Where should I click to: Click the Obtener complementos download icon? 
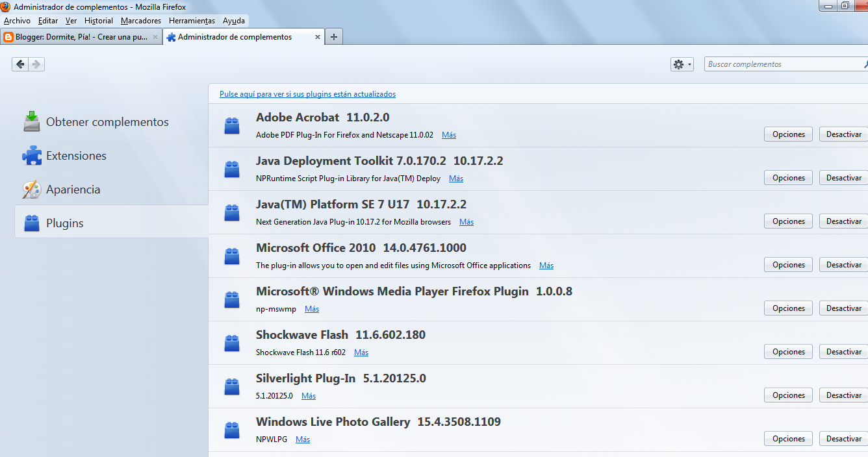pos(32,121)
